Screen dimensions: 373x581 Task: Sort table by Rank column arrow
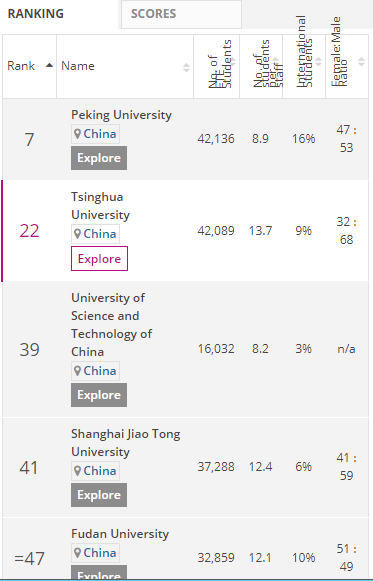tap(49, 66)
